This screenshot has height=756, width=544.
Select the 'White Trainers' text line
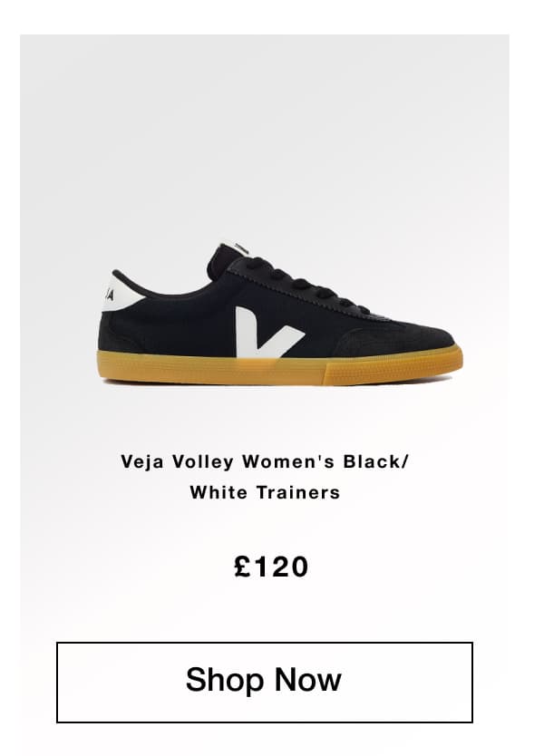tap(265, 493)
